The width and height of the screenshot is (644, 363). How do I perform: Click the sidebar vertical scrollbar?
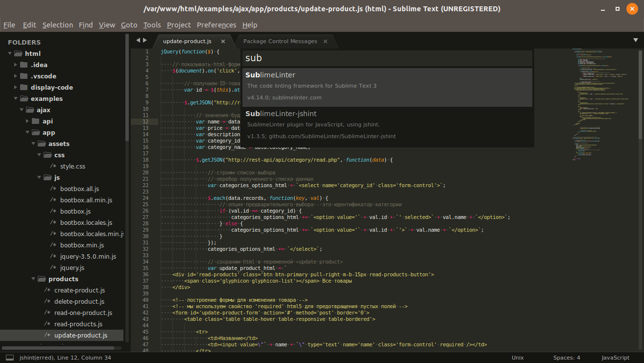click(x=127, y=88)
